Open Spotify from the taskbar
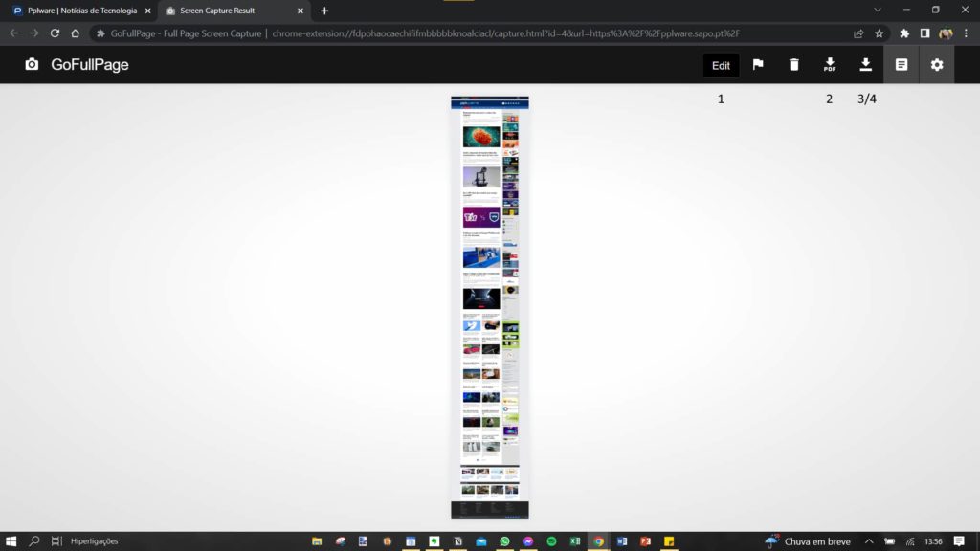 pos(552,541)
